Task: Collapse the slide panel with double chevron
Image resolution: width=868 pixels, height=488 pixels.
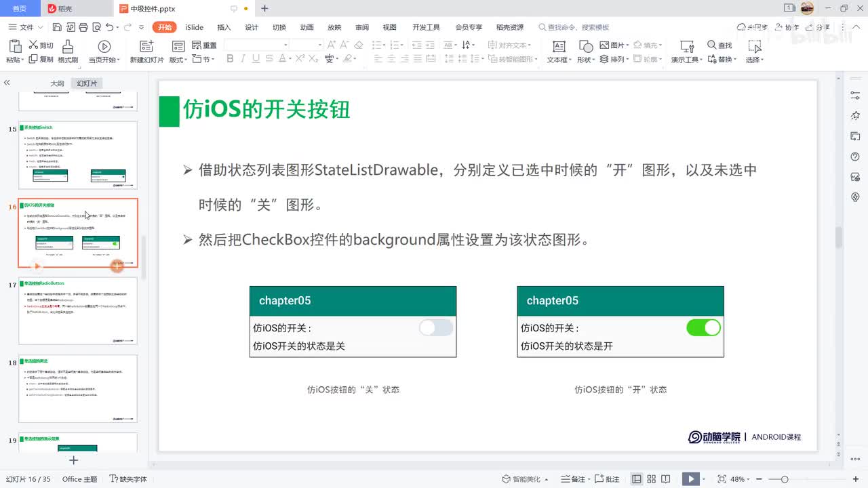Action: coord(7,83)
